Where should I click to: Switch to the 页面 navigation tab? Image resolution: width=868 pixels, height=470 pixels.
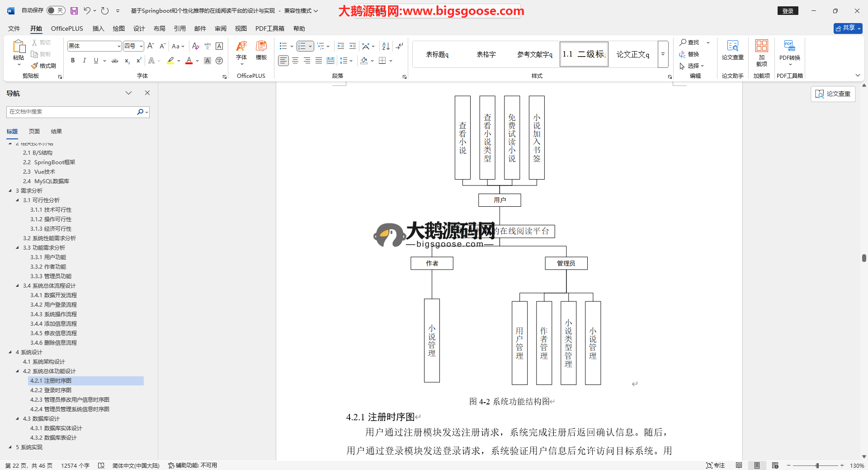pyautogui.click(x=34, y=132)
